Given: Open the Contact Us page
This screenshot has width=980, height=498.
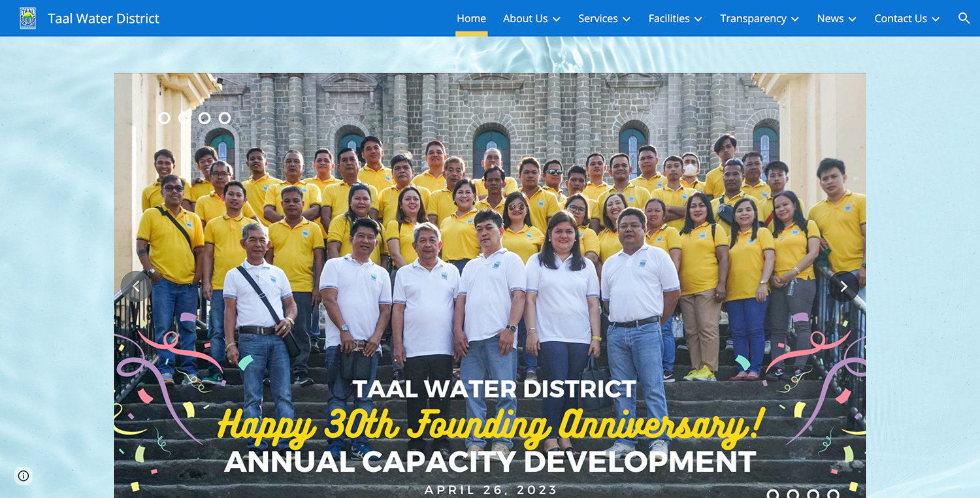Looking at the screenshot, I should (x=901, y=18).
